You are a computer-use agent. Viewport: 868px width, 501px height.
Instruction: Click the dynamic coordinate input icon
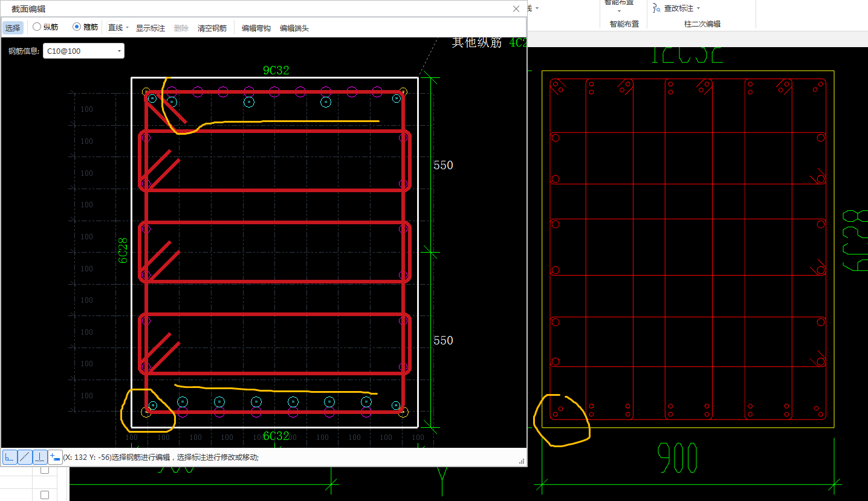click(x=55, y=457)
